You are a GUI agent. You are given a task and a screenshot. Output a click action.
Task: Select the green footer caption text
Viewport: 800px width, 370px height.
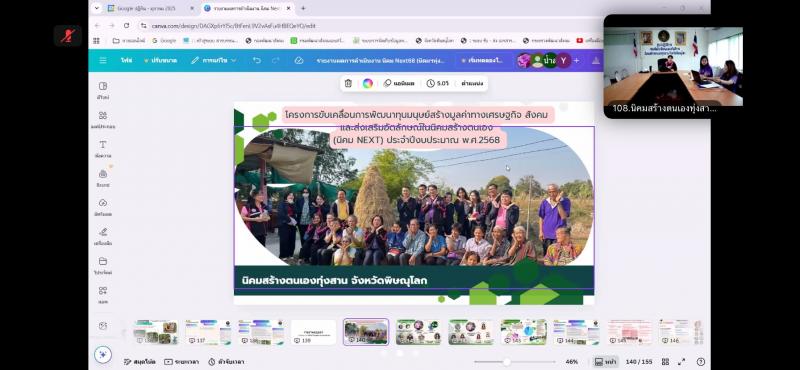(334, 281)
